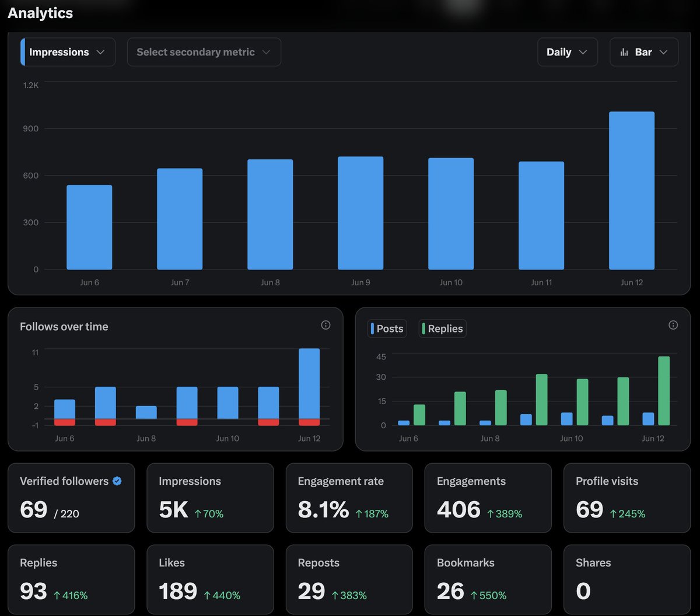Screen dimensions: 700x616
Task: Open the Bar chart type dropdown
Action: pyautogui.click(x=644, y=52)
